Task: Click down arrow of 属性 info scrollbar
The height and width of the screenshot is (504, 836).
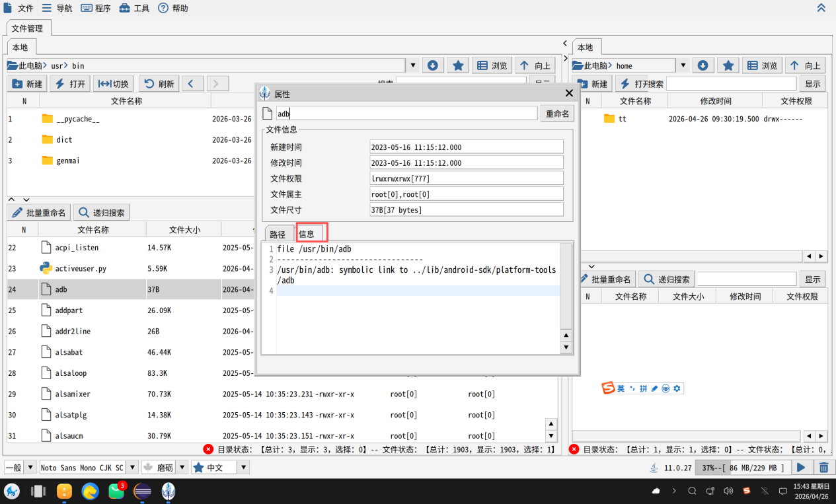Action: [566, 347]
